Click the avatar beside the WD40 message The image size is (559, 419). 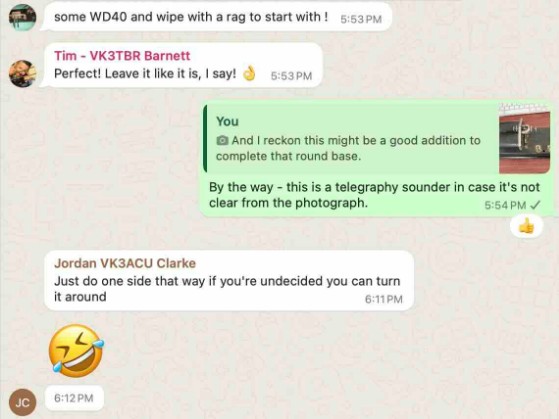(22, 17)
